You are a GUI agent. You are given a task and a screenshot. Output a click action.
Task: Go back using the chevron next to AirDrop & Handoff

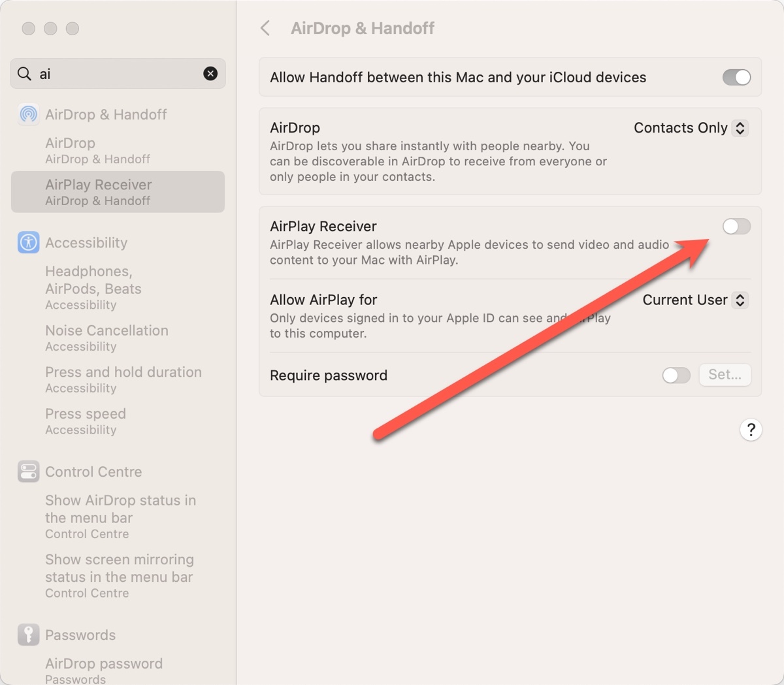pyautogui.click(x=265, y=28)
